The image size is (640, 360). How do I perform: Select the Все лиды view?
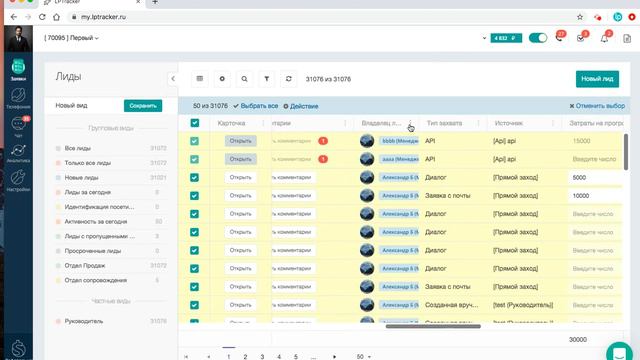[x=78, y=148]
